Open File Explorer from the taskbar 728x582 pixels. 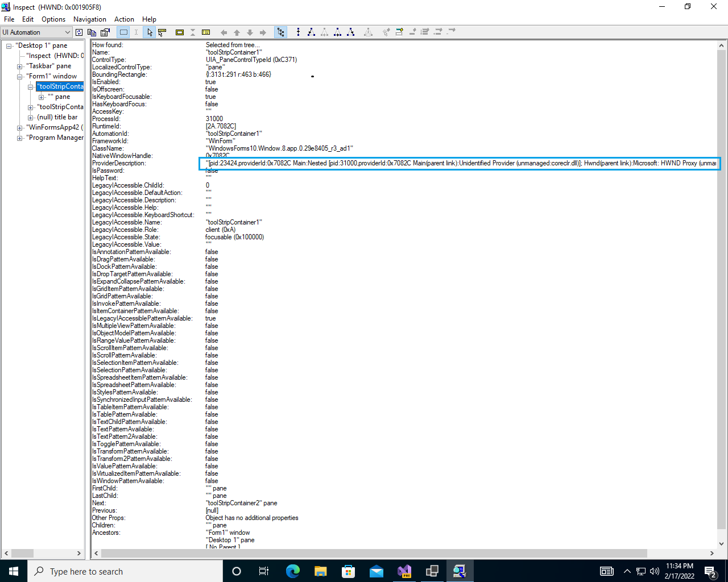(x=320, y=571)
